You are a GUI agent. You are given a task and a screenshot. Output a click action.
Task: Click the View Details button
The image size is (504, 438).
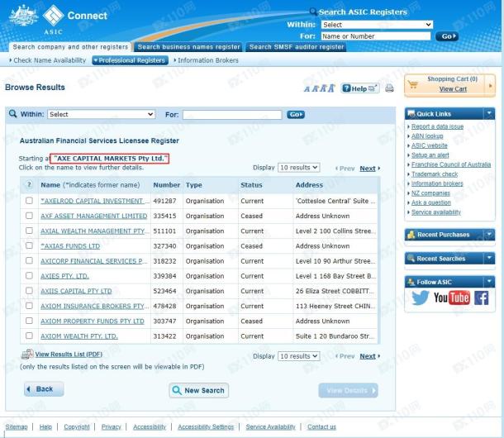(348, 390)
